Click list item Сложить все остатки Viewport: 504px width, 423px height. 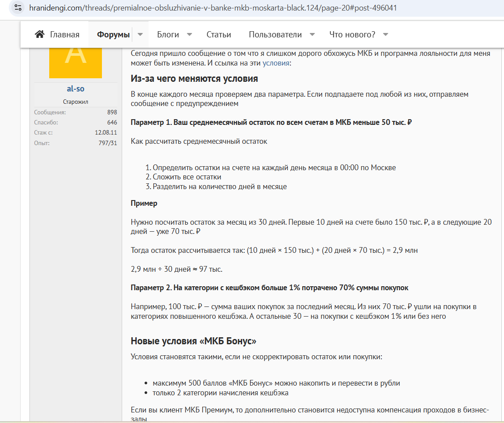[x=187, y=177]
